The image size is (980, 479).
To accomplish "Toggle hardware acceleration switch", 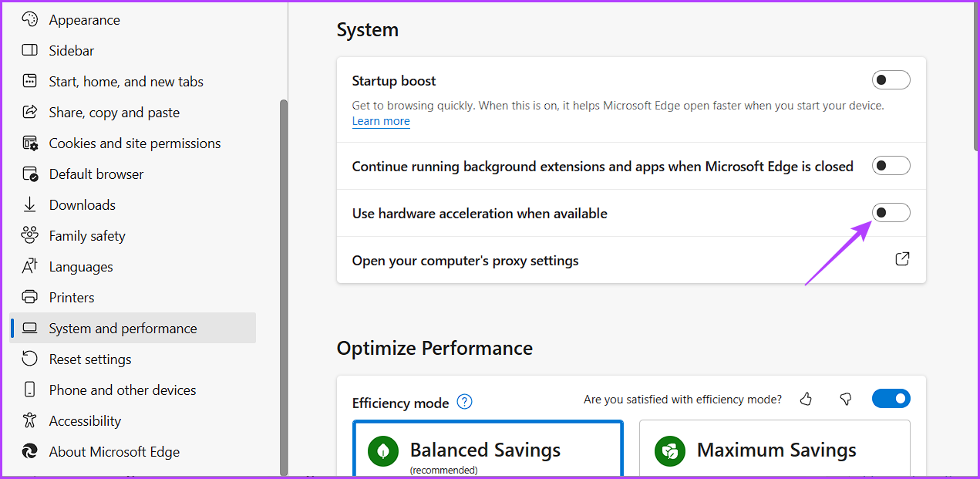I will [891, 213].
